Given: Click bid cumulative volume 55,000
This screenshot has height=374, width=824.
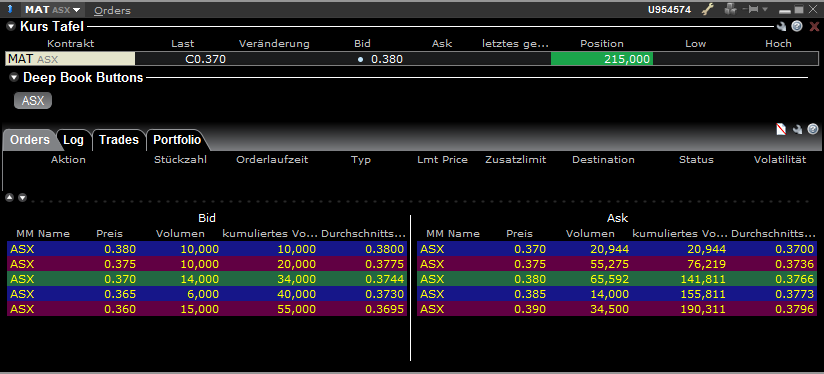Looking at the screenshot, I should (296, 309).
